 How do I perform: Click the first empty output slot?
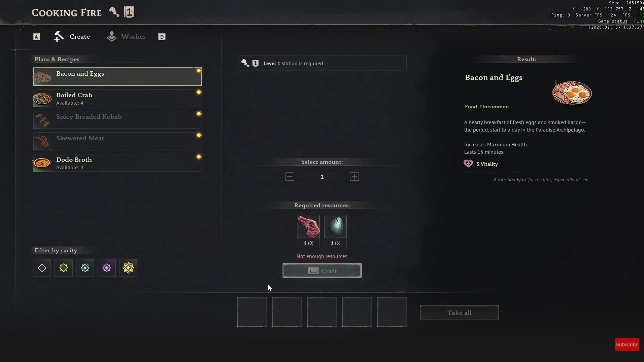(x=252, y=312)
